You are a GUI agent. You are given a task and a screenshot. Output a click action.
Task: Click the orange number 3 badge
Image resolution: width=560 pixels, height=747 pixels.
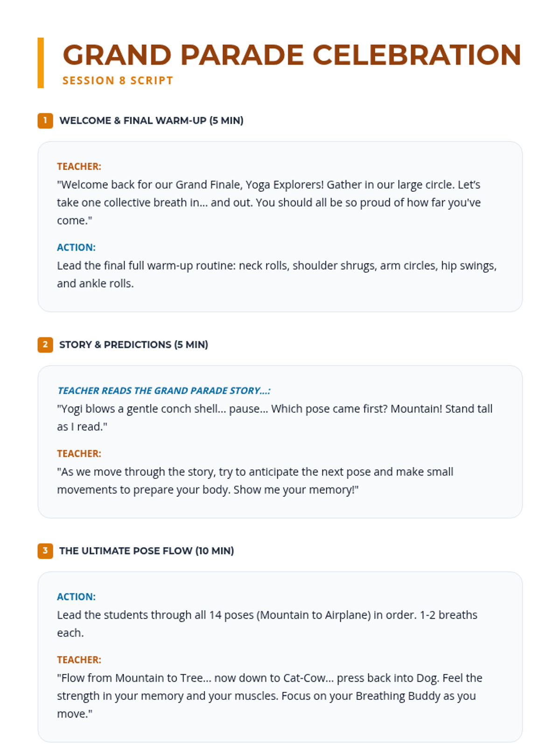[45, 551]
